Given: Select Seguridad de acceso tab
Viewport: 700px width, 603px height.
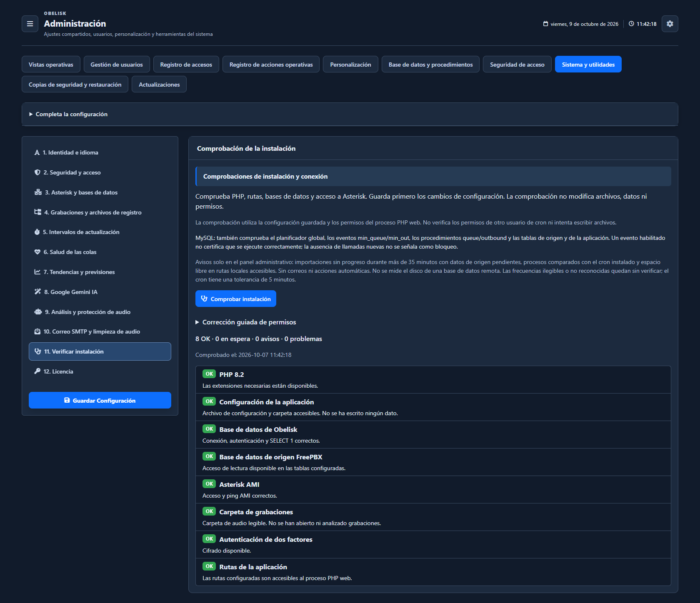Looking at the screenshot, I should coord(517,65).
